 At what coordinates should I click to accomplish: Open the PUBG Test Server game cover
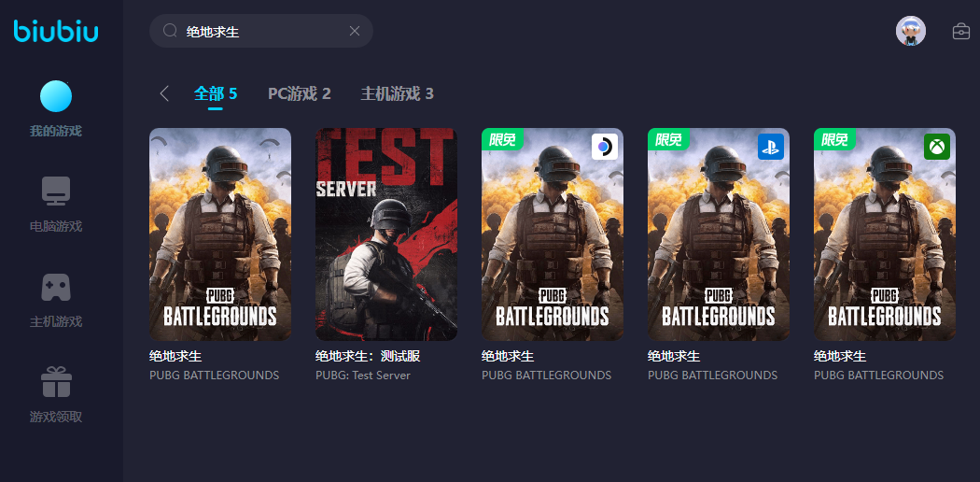pyautogui.click(x=386, y=234)
